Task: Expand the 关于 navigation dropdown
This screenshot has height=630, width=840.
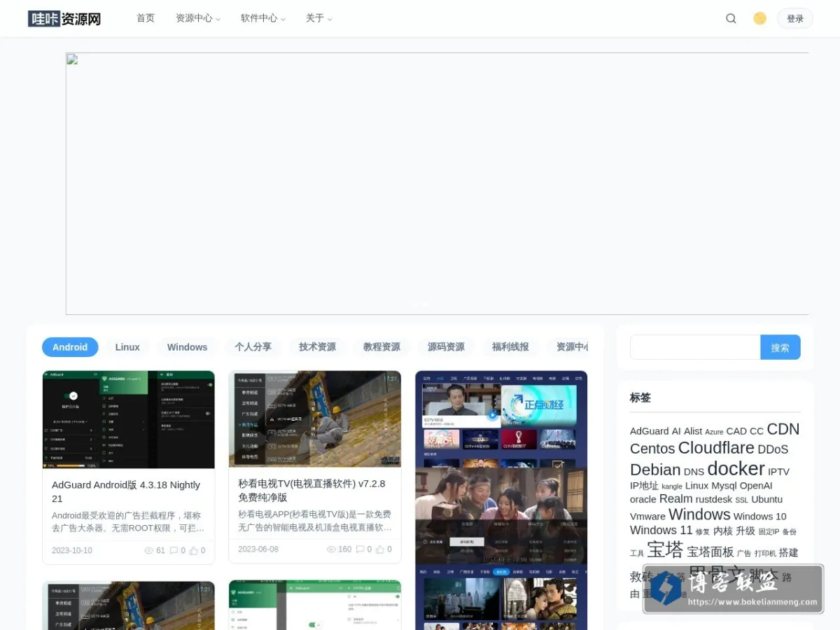Action: [x=319, y=18]
